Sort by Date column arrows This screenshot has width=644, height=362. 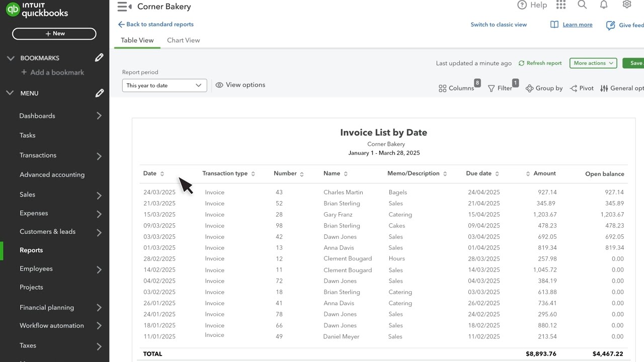(162, 174)
